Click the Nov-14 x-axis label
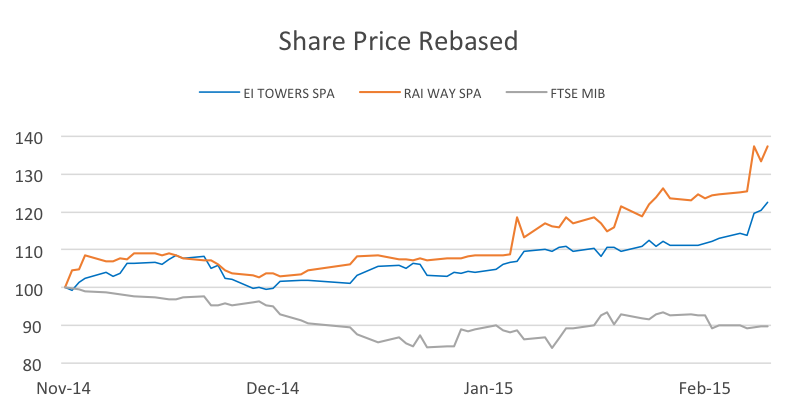The height and width of the screenshot is (413, 799). tap(63, 387)
